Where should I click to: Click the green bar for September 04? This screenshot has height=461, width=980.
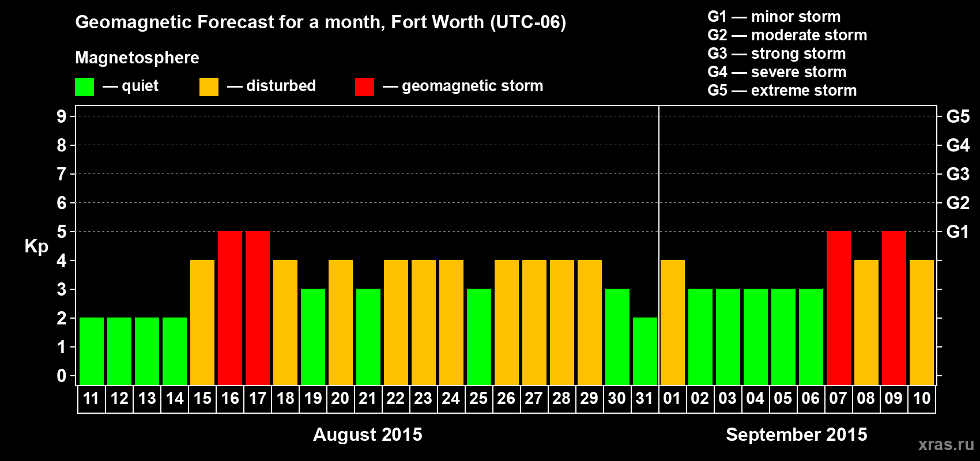[x=756, y=337]
